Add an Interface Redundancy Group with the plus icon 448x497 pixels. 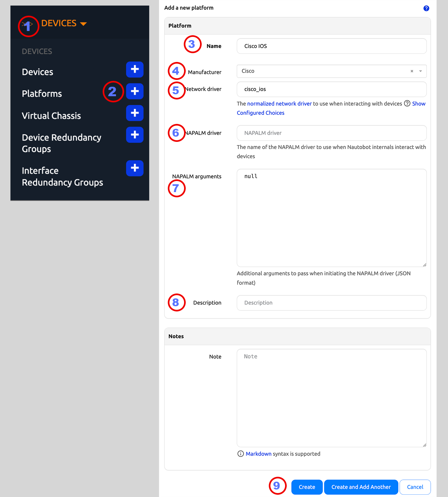point(135,168)
